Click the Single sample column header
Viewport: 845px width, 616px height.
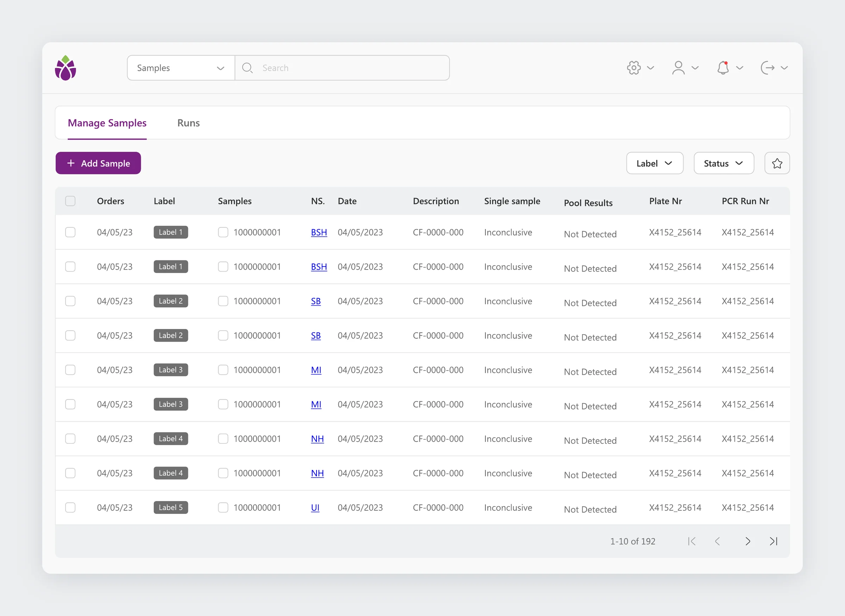[512, 201]
